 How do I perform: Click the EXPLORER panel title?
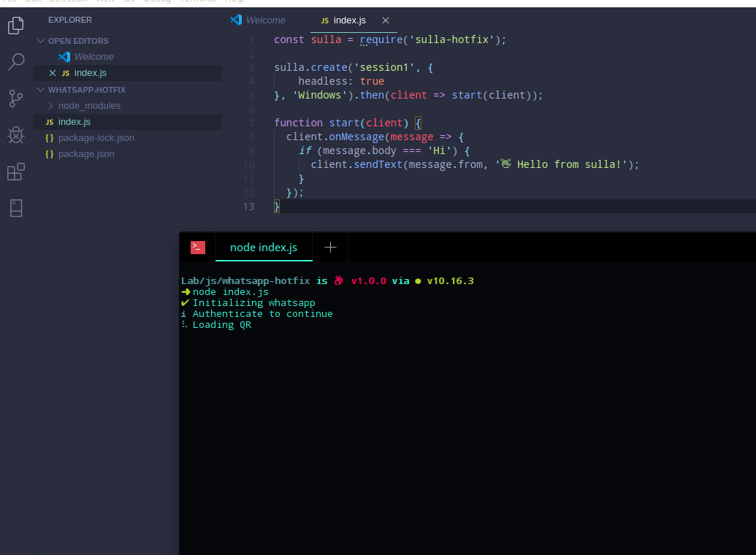[x=70, y=20]
